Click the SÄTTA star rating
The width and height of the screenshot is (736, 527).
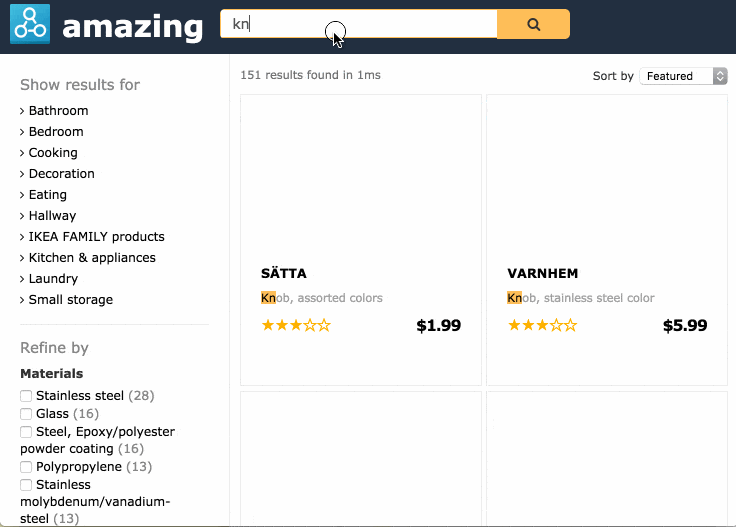296,325
